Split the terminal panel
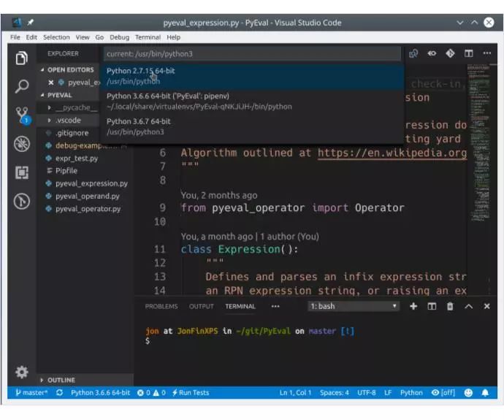Viewport: 504px width, 420px height. coord(432,306)
